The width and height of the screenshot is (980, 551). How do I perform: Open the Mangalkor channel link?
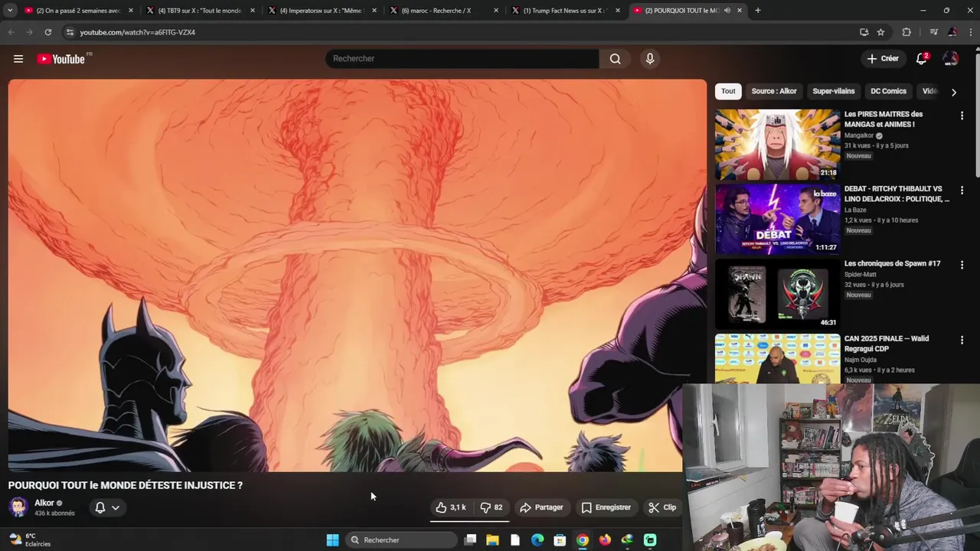tap(859, 135)
